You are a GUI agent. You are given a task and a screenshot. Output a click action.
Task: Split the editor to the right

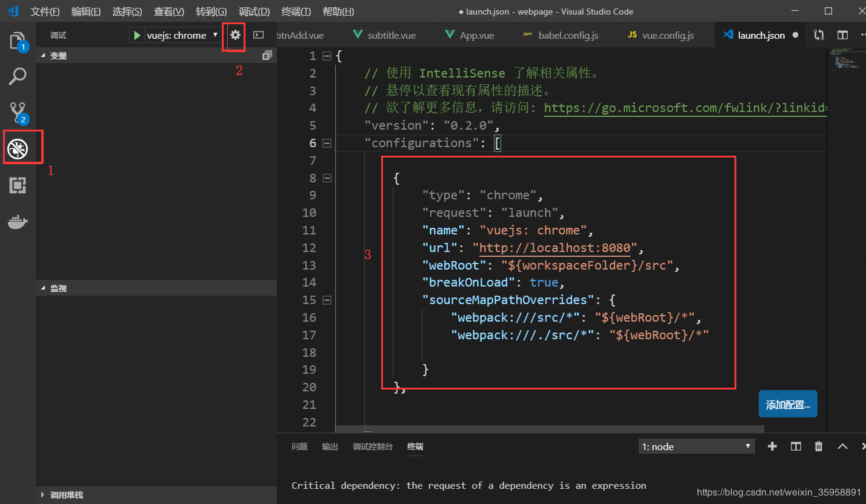point(842,35)
